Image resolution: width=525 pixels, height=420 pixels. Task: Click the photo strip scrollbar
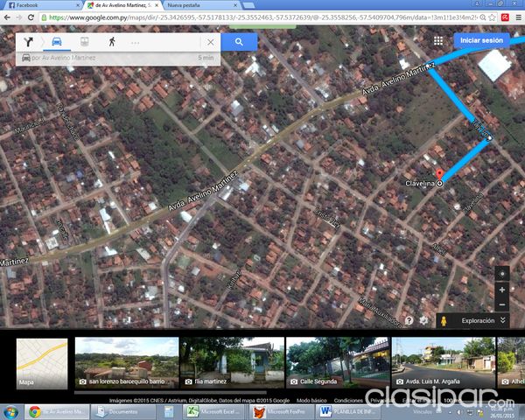click(171, 393)
